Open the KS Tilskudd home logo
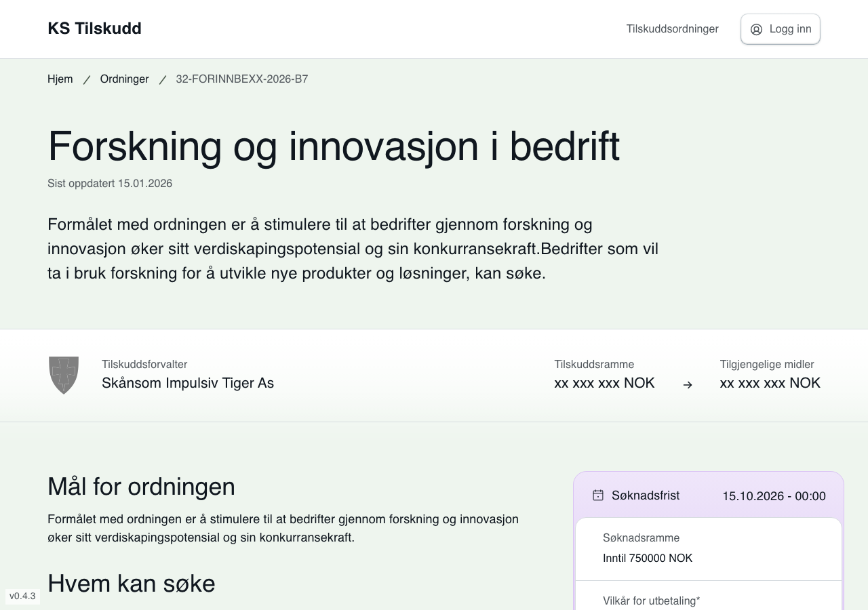The height and width of the screenshot is (610, 868). (x=94, y=28)
